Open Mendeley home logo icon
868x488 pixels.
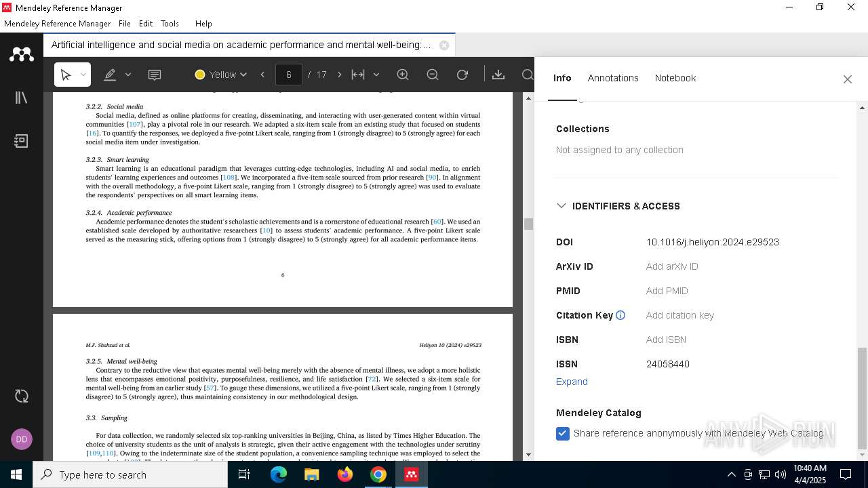22,54
